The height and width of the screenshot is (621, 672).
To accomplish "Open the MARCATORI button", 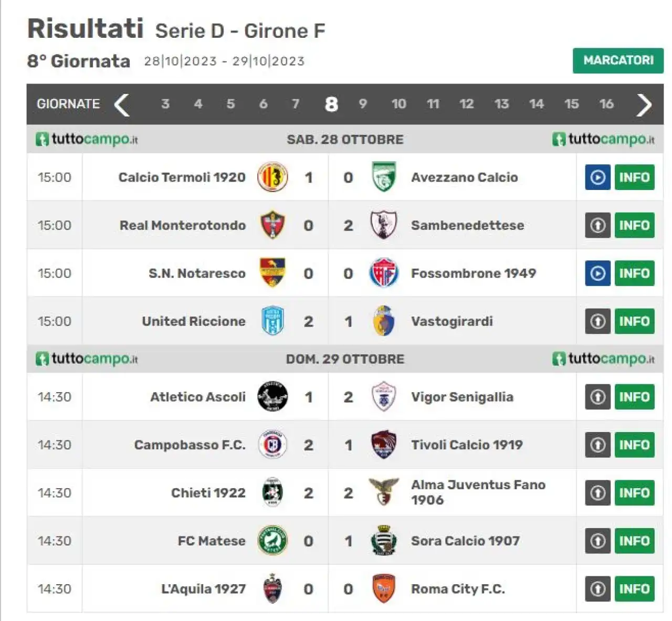I will click(618, 60).
